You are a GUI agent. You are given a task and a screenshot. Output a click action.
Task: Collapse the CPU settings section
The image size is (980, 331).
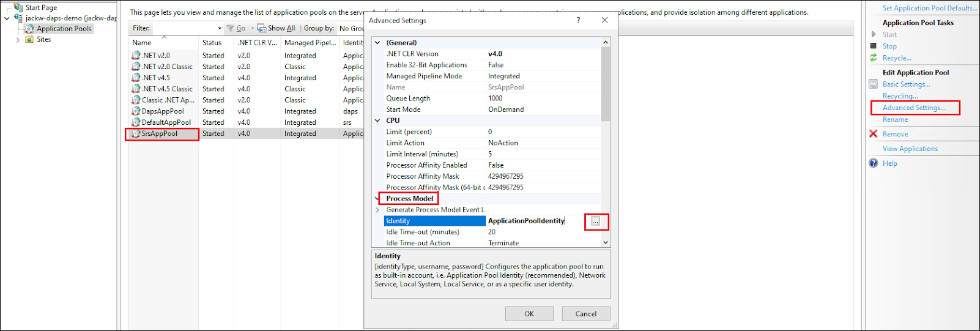(378, 121)
